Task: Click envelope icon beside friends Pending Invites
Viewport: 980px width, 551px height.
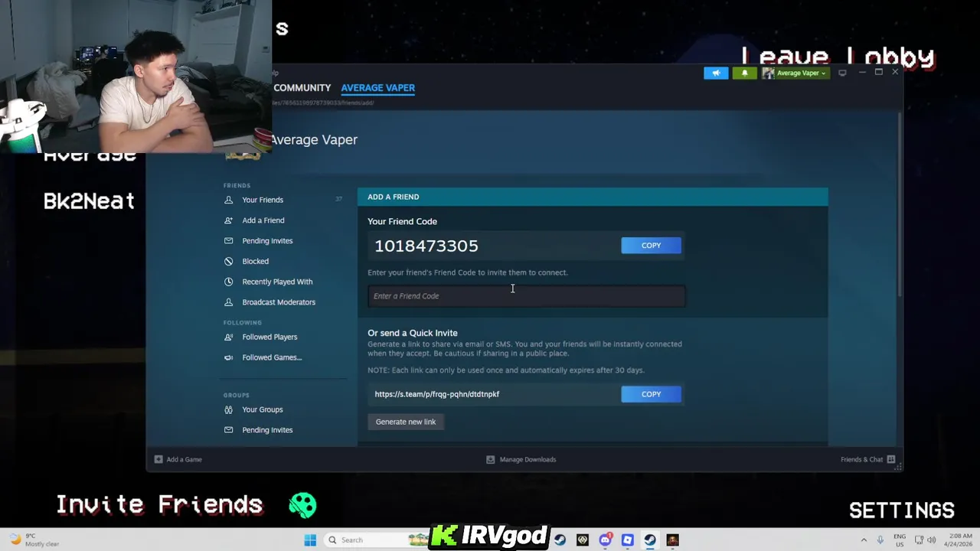Action: pyautogui.click(x=228, y=241)
